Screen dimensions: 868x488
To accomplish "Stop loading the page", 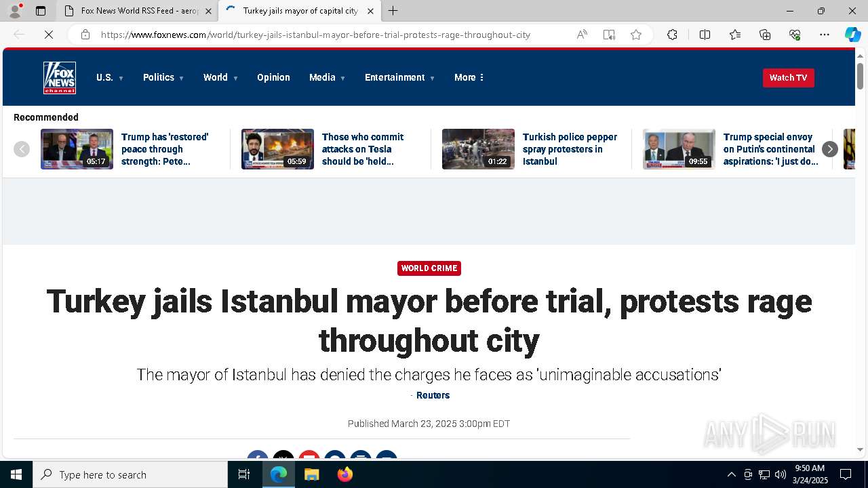I will click(49, 35).
